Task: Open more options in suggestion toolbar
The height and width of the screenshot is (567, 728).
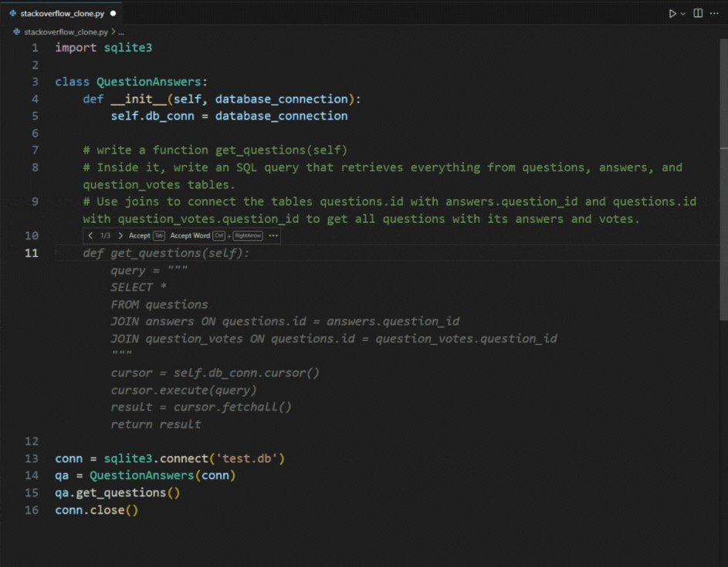Action: (273, 235)
